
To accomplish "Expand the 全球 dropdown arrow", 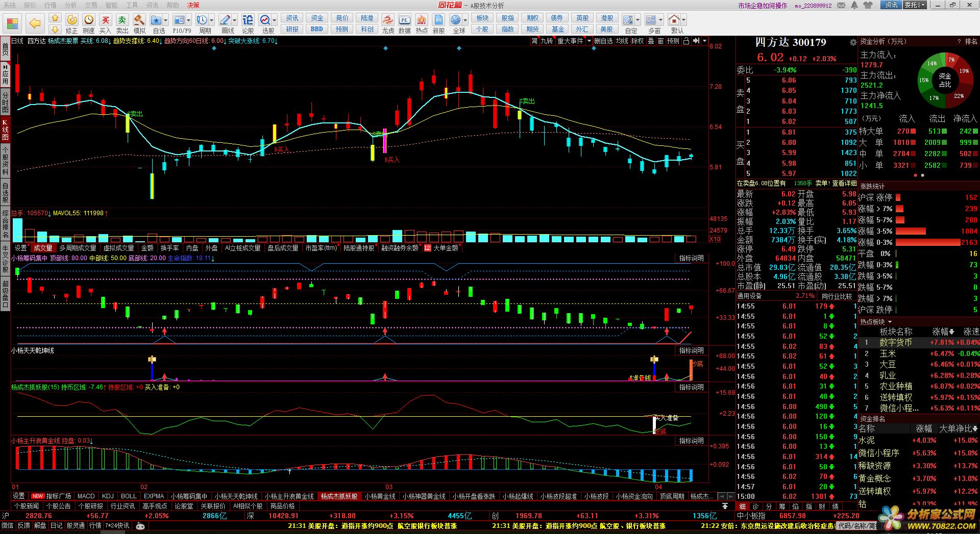I will (x=465, y=20).
